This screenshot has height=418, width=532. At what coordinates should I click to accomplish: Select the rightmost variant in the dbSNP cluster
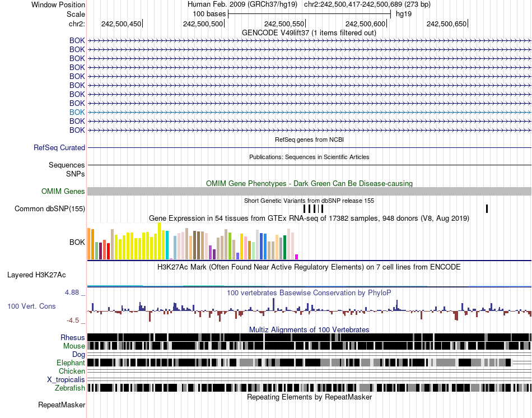point(323,208)
